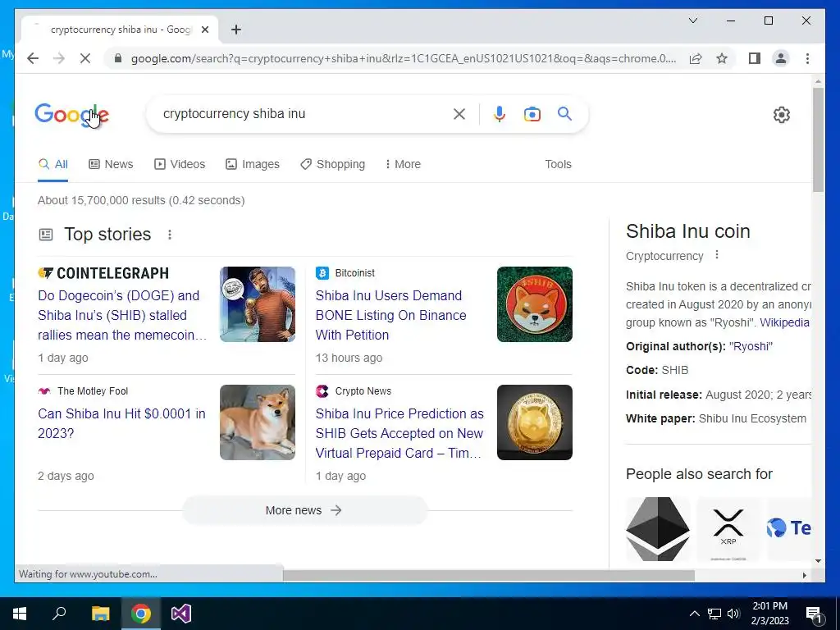Screen dimensions: 840x630
Task: Select the Ethereum logo in People also search
Action: point(658,529)
